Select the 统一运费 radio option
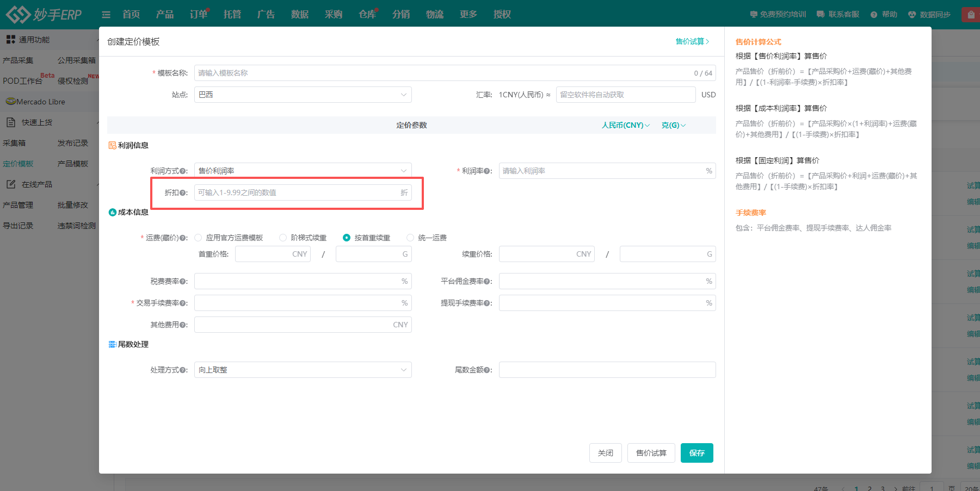This screenshot has width=980, height=491. click(x=410, y=238)
